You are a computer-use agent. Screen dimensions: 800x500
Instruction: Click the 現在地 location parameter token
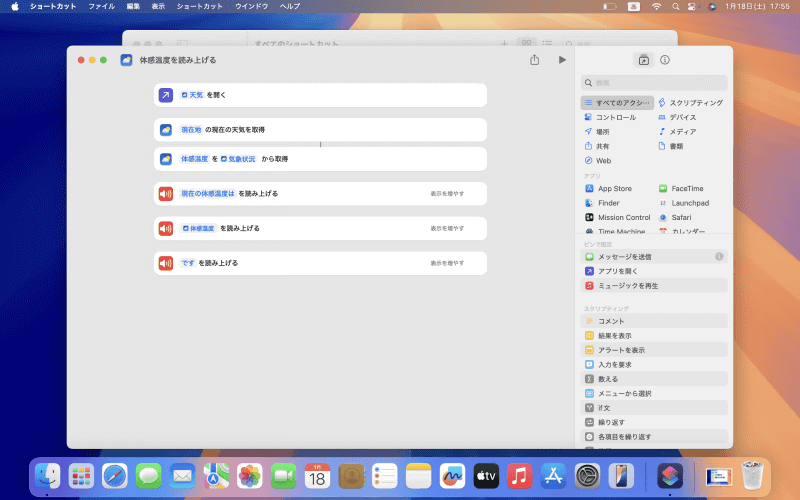[191, 130]
